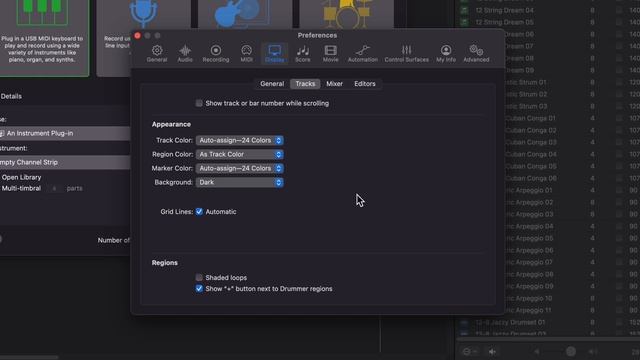This screenshot has height=360, width=640.
Task: Click green loop icon beside 12 String Dream 05
Action: (x=464, y=22)
